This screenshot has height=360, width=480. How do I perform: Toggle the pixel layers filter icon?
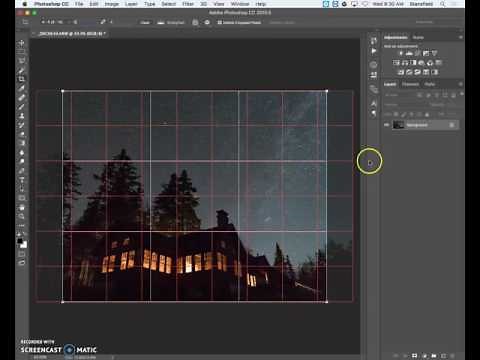click(419, 95)
